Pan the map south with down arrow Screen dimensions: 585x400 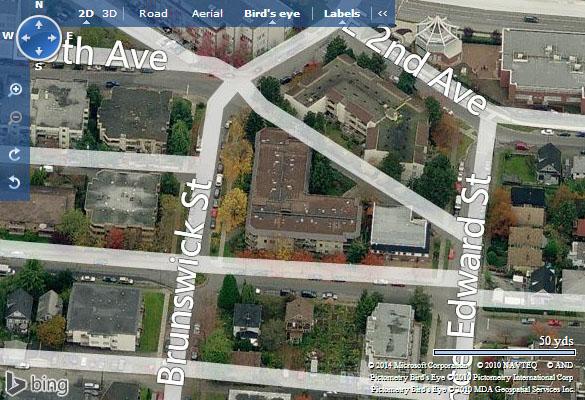pyautogui.click(x=39, y=51)
